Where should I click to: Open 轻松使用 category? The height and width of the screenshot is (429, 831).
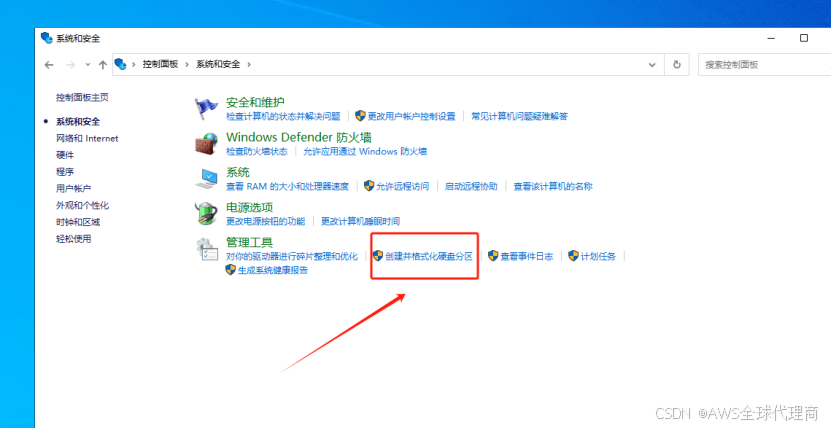pos(74,239)
